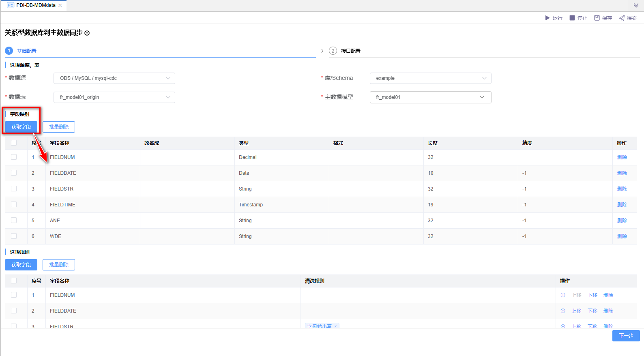Viewport: 644px width, 356px height.
Task: Click the chevron arrow between the steps
Action: click(x=322, y=51)
